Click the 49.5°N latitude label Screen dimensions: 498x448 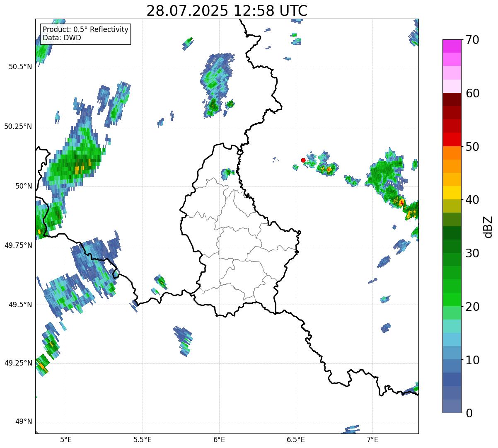20,305
